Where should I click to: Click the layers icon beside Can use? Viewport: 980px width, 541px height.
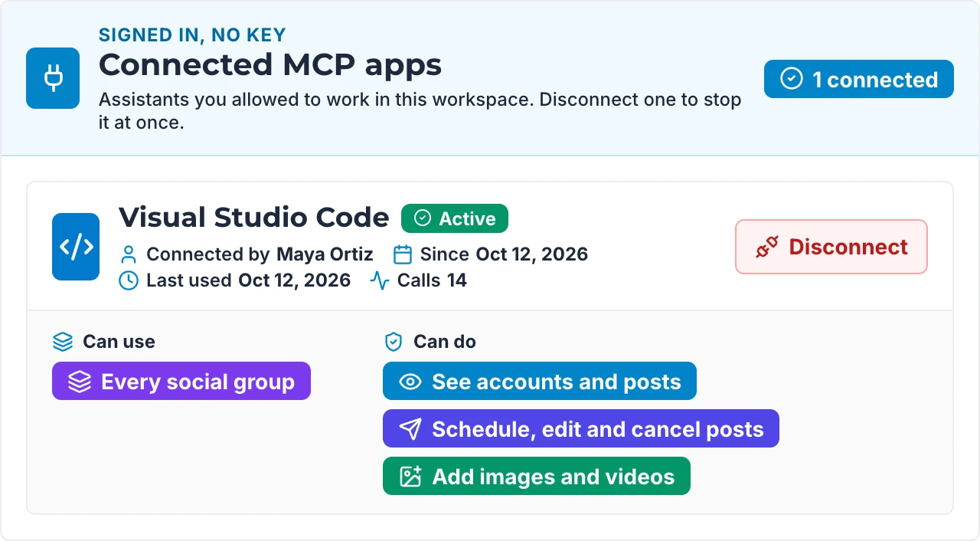(62, 342)
